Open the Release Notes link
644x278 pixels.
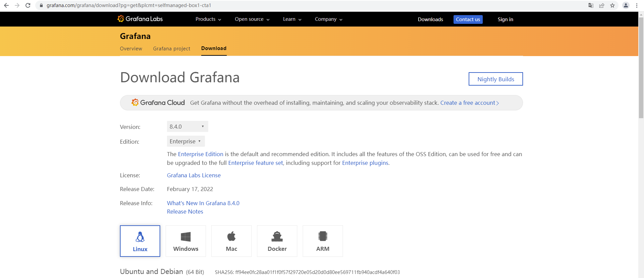[185, 212]
